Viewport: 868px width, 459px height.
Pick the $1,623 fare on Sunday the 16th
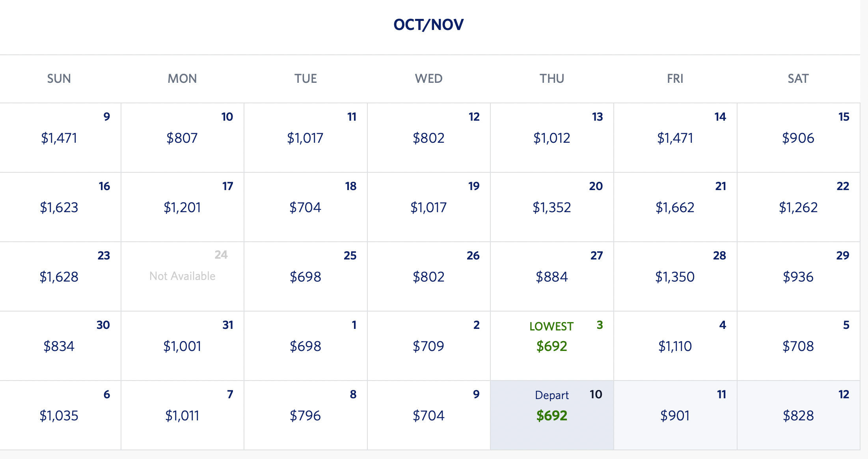tap(59, 207)
